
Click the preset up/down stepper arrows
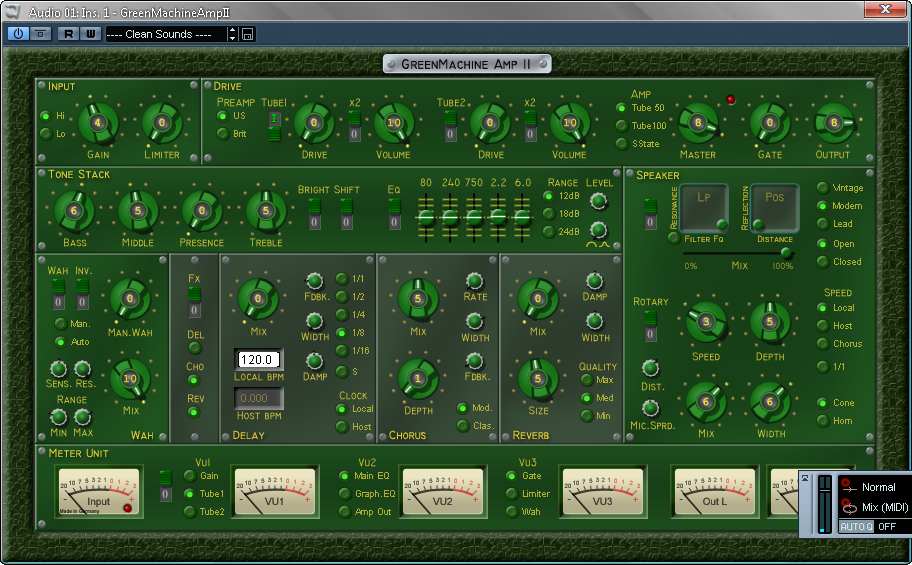coord(233,34)
